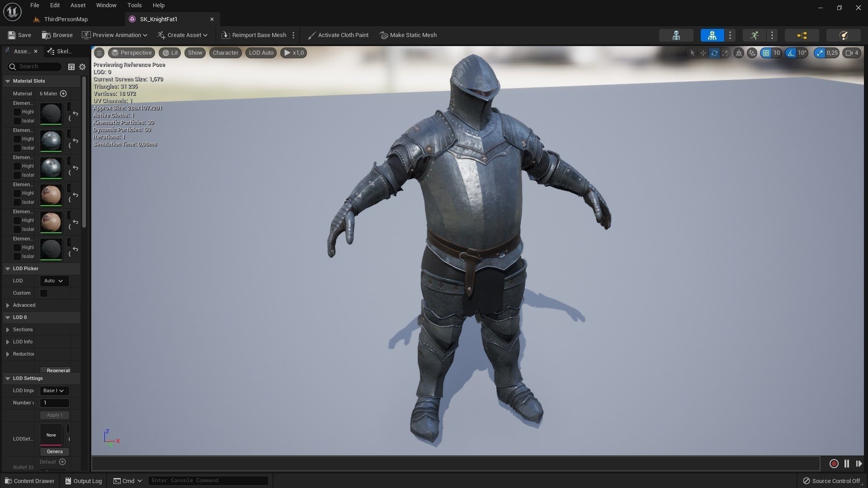
Task: Add a new material slot
Action: (x=63, y=94)
